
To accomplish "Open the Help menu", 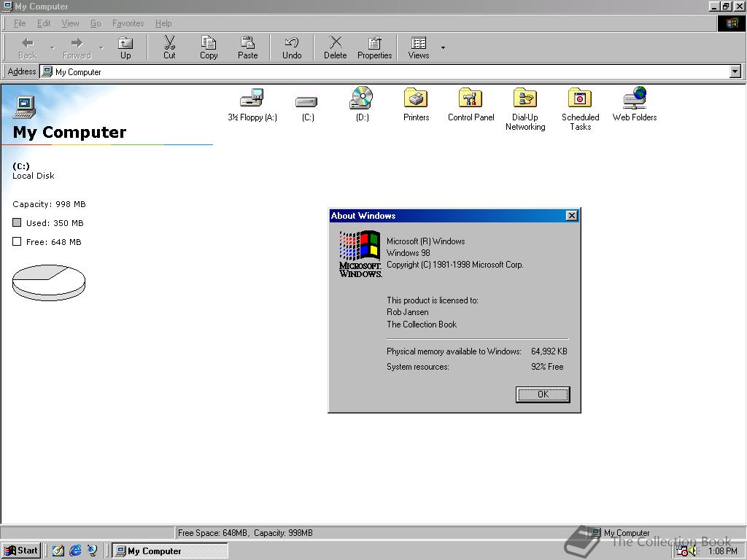I will click(x=163, y=23).
